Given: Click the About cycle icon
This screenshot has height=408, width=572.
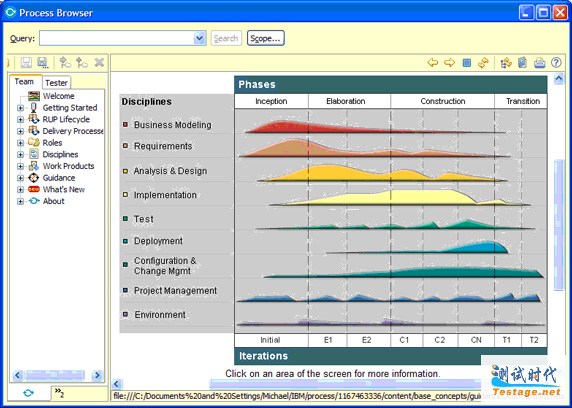Looking at the screenshot, I should coord(34,201).
